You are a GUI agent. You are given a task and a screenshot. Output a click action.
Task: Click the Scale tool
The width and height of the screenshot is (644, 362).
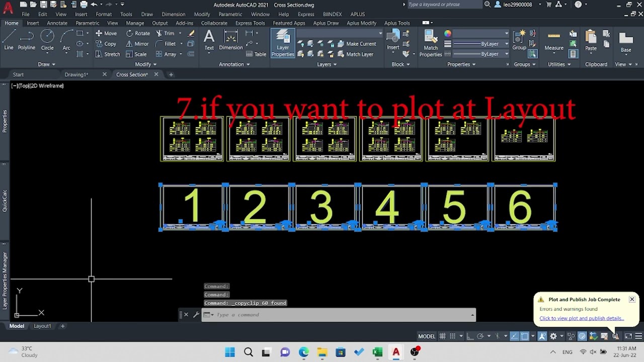[x=136, y=54]
